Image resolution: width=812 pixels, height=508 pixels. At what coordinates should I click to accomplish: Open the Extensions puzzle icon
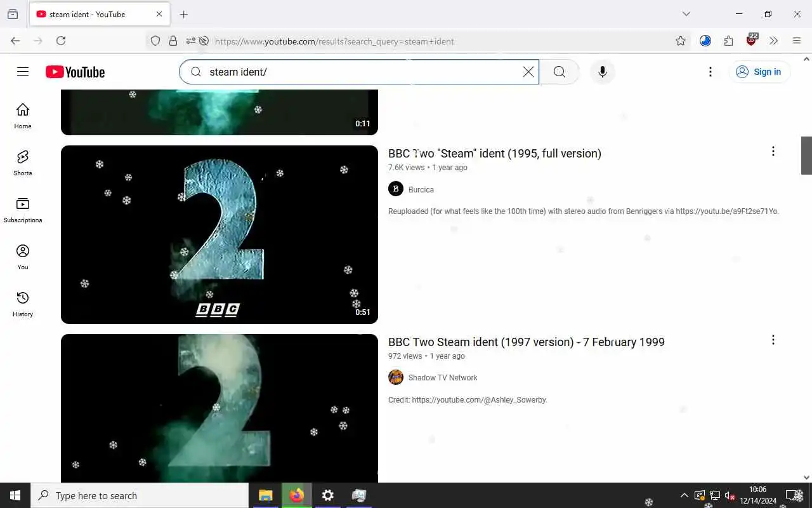(728, 41)
